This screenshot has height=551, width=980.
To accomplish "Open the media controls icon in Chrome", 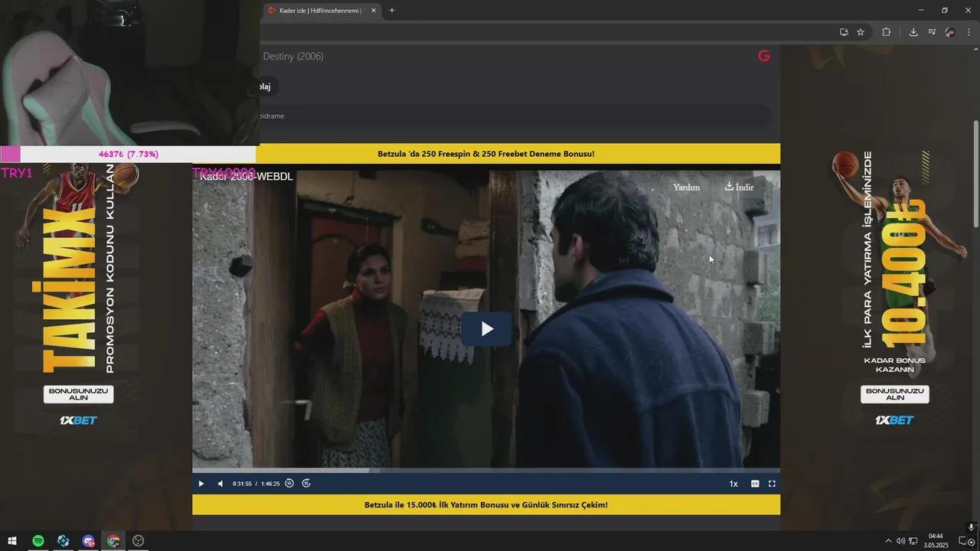I will point(932,32).
